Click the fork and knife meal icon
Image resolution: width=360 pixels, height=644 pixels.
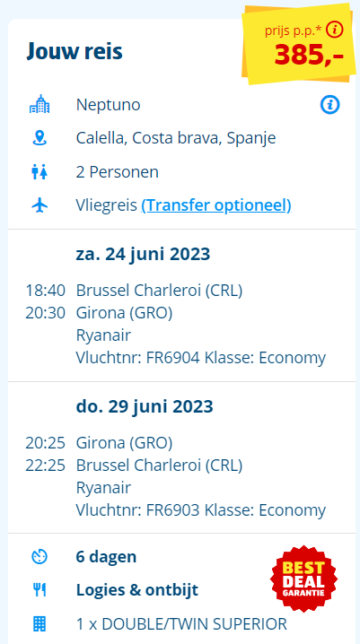coord(40,590)
